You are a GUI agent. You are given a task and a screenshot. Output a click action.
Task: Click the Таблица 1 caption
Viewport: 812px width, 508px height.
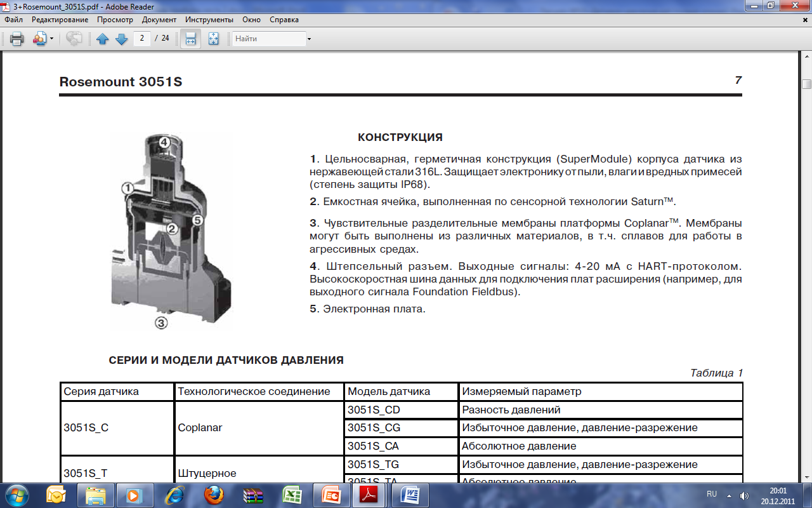[x=716, y=373]
